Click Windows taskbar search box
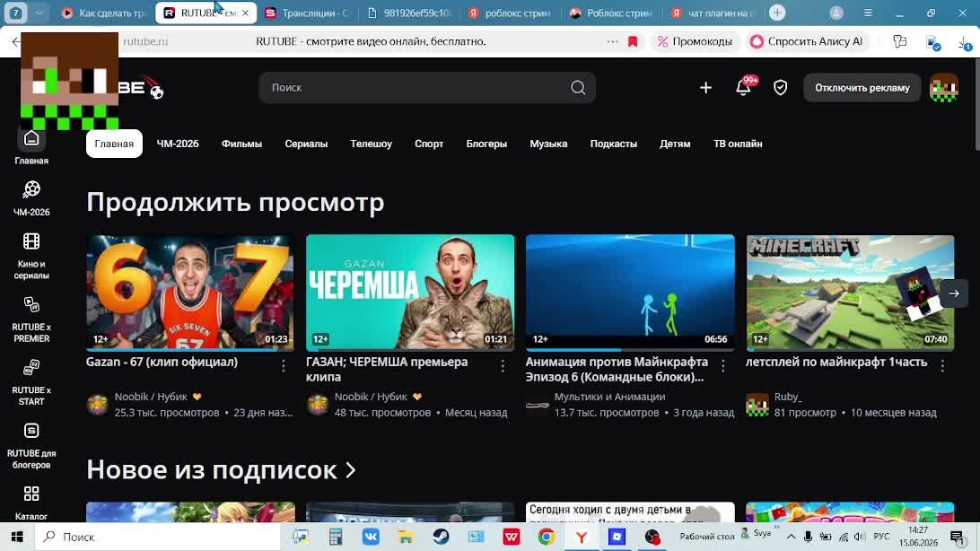Viewport: 980px width, 551px height. [158, 537]
